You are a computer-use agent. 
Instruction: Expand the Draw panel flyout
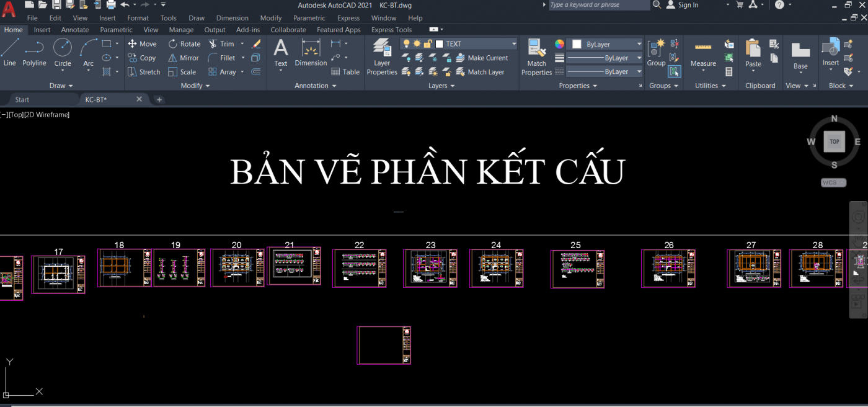point(61,86)
